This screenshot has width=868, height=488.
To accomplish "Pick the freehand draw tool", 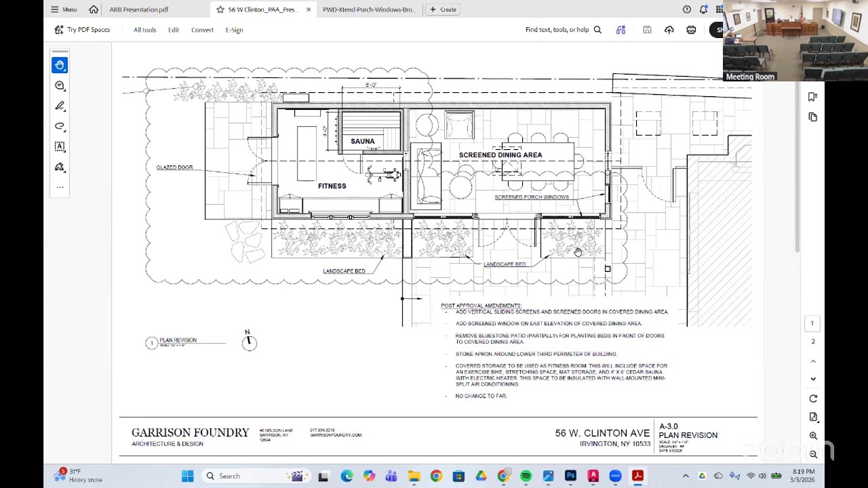I will tap(60, 126).
